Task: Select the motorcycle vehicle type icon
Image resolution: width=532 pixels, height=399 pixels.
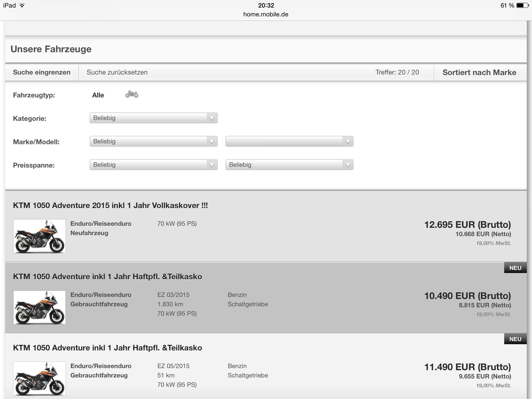Action: (132, 94)
